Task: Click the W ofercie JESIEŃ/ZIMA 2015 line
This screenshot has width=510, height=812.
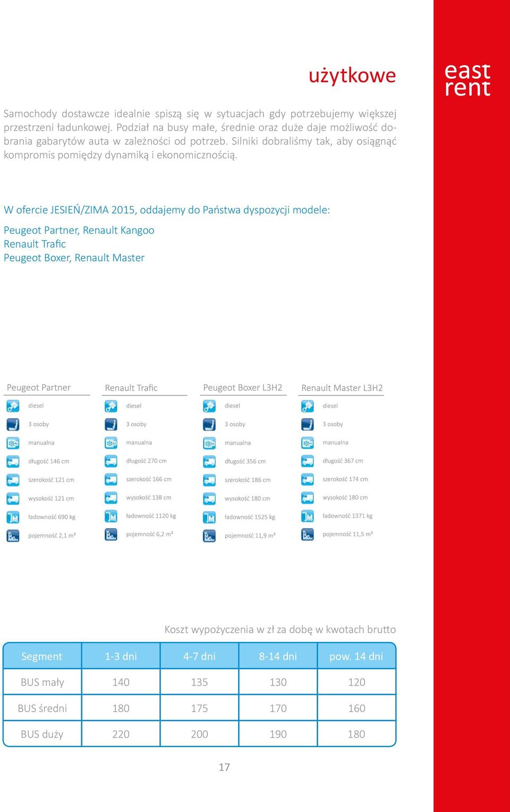Action: point(167,210)
